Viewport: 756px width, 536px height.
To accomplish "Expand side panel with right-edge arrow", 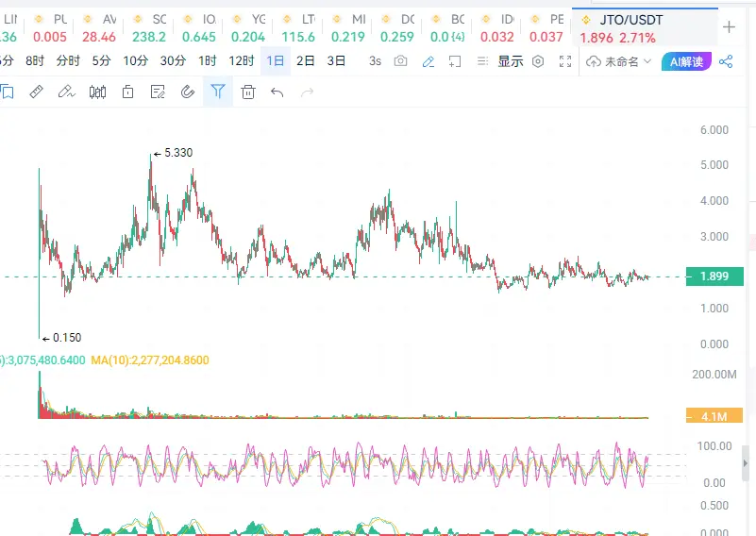I will (x=746, y=463).
